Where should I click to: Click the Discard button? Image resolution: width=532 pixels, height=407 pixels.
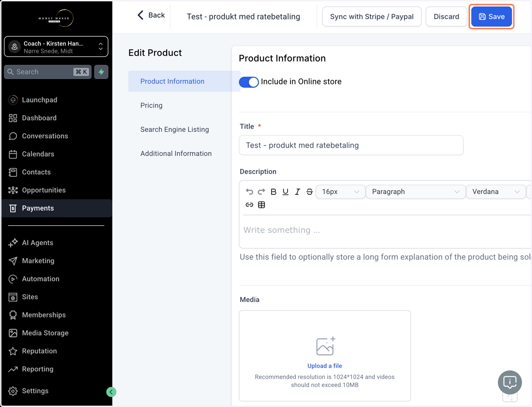point(446,16)
